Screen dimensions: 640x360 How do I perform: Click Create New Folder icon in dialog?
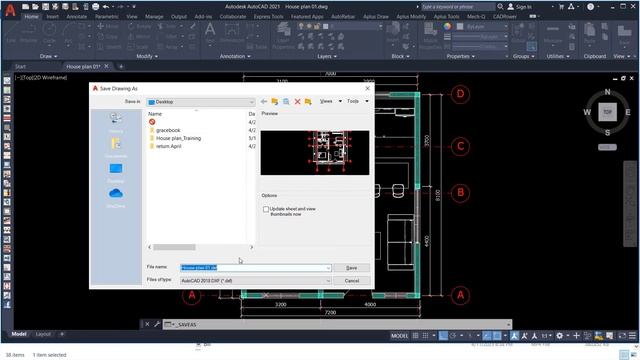[308, 101]
